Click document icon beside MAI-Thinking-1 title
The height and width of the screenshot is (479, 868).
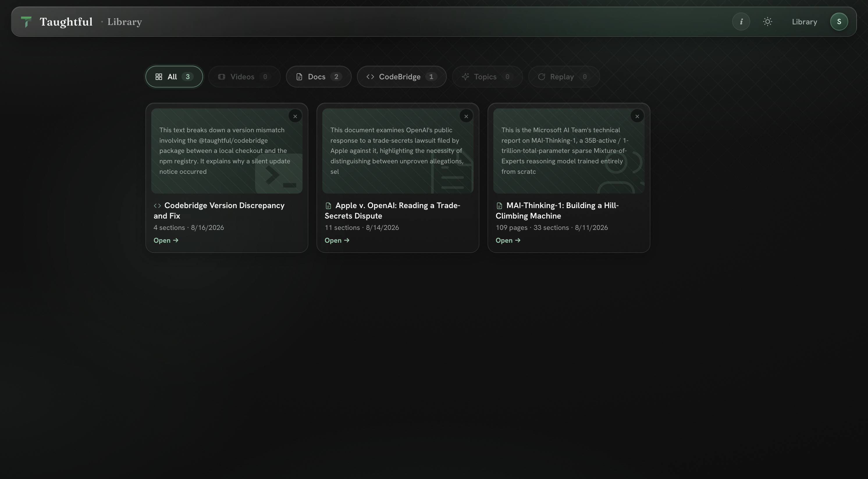tap(499, 206)
